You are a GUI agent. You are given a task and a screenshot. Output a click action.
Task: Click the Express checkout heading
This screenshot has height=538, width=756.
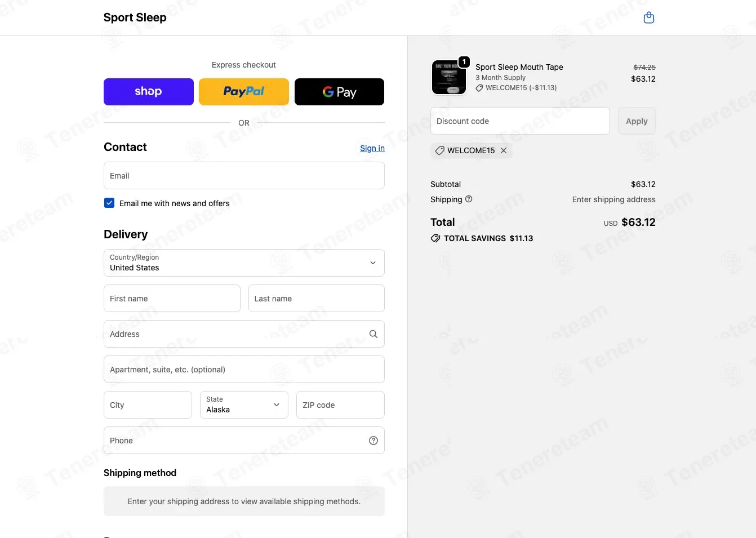(244, 65)
